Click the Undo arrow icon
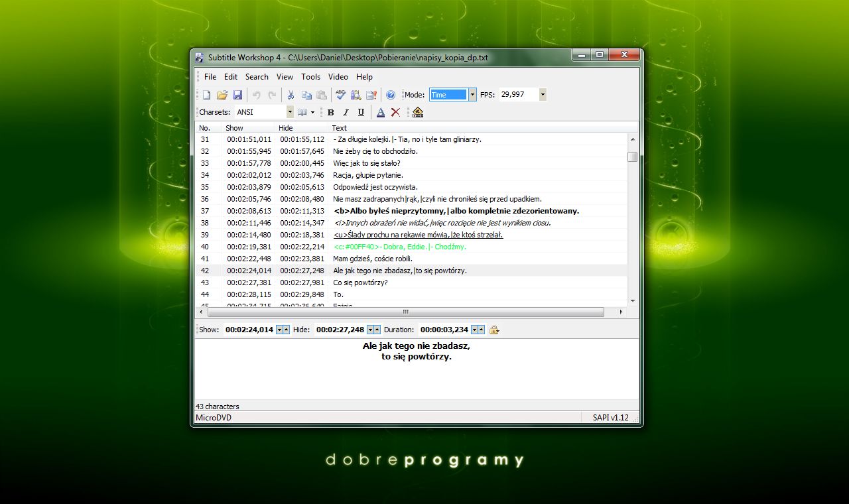Image resolution: width=849 pixels, height=504 pixels. coord(257,95)
